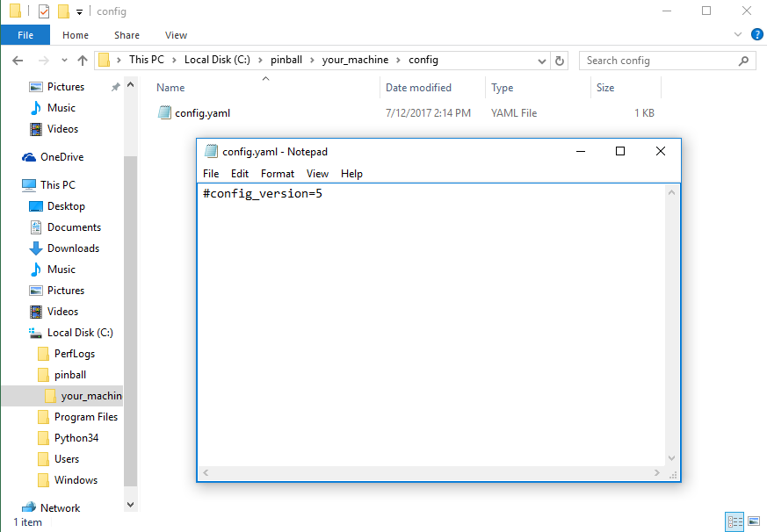Click in the Search config box

pyautogui.click(x=659, y=61)
